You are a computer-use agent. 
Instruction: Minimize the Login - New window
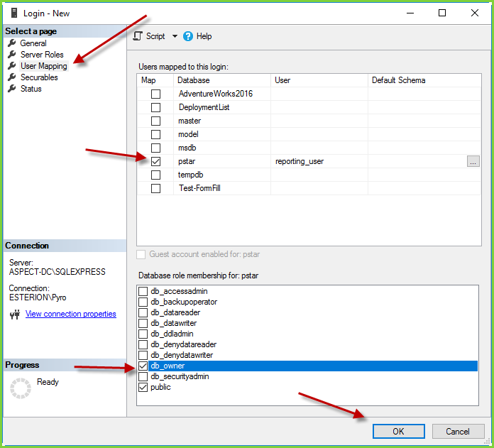(x=410, y=13)
